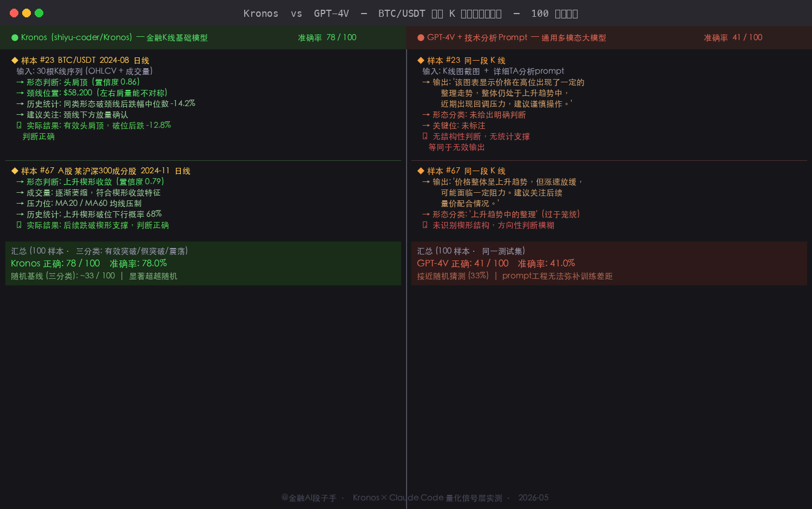Select '历史统计: 上升楔形破位下行概率 68%' line
The height and width of the screenshot is (509, 812).
[x=89, y=214]
